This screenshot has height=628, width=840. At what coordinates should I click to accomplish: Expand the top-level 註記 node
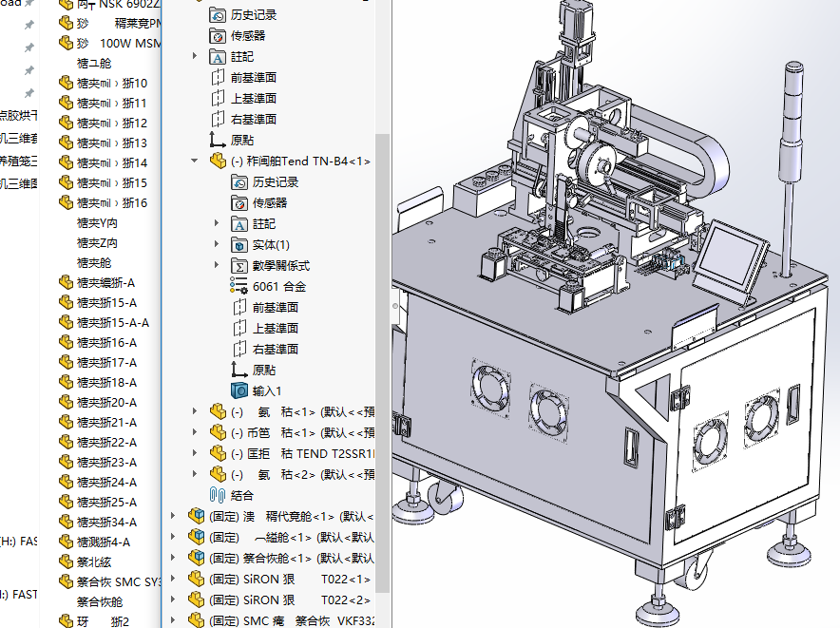tap(195, 56)
